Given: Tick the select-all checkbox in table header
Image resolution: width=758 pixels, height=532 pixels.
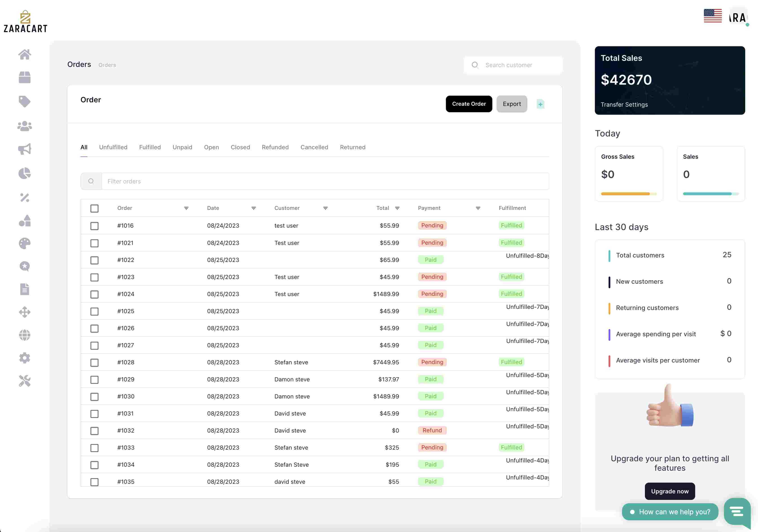Looking at the screenshot, I should pos(94,208).
